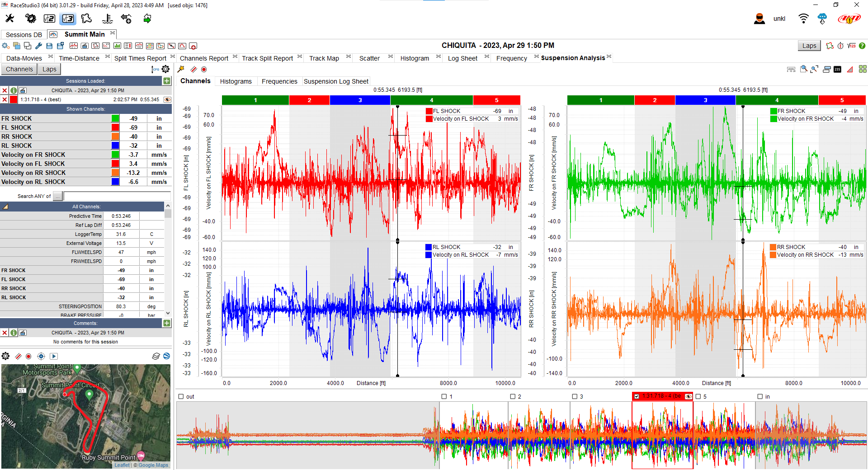This screenshot has width=868, height=470.
Task: Open the gear configuration icon in top toolbar
Action: (30, 19)
